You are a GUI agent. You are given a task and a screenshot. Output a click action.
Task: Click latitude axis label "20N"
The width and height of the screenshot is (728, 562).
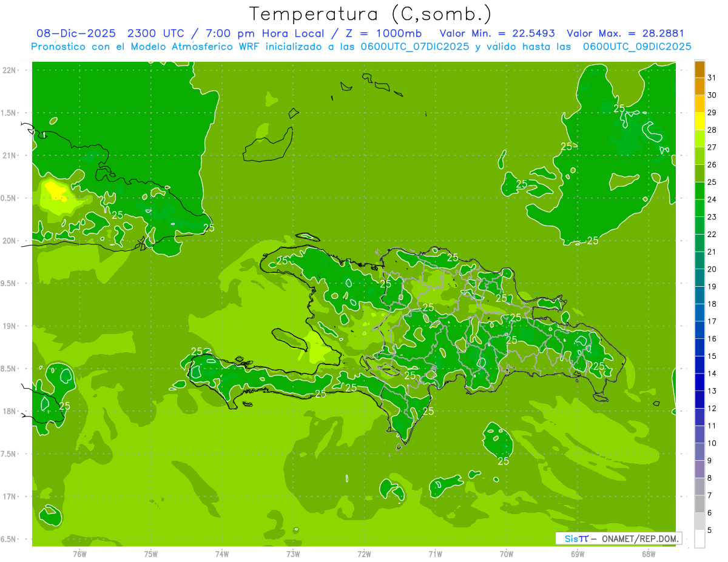click(10, 241)
